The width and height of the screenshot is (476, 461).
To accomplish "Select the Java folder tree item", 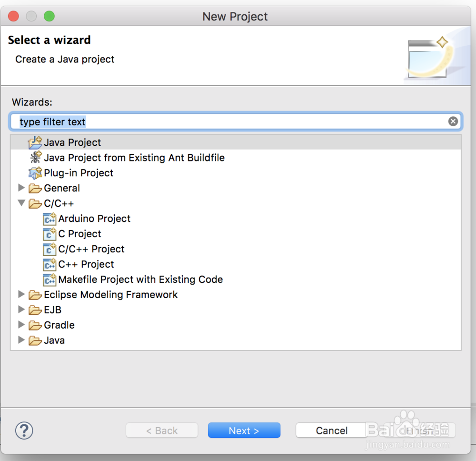I will point(54,341).
